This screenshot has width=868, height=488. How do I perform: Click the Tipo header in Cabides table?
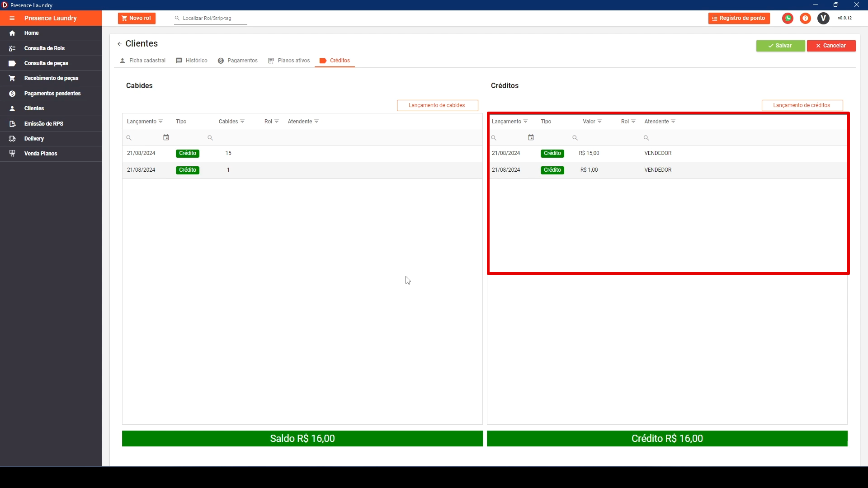click(x=181, y=122)
